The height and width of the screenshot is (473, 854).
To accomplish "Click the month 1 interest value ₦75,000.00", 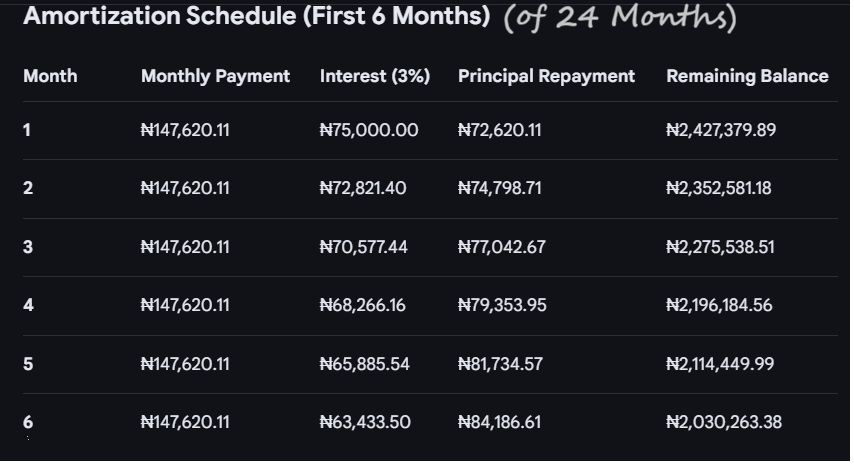I will click(369, 130).
